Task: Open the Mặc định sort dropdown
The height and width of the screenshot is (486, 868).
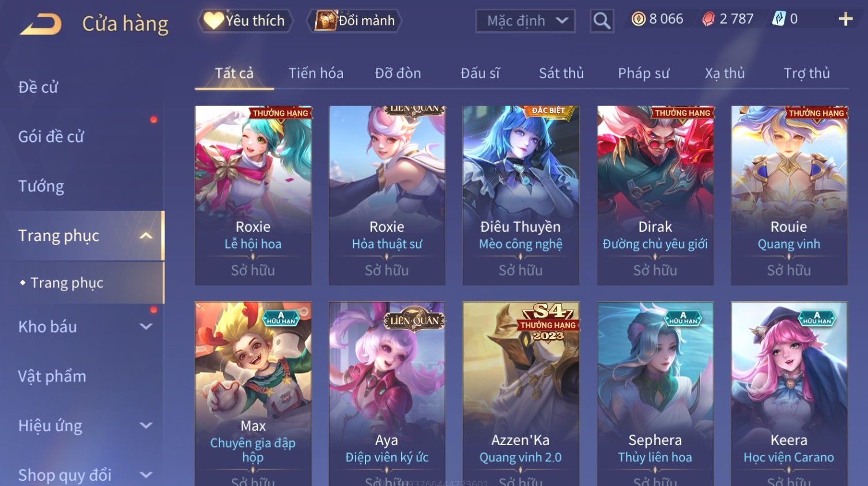Action: click(x=525, y=21)
